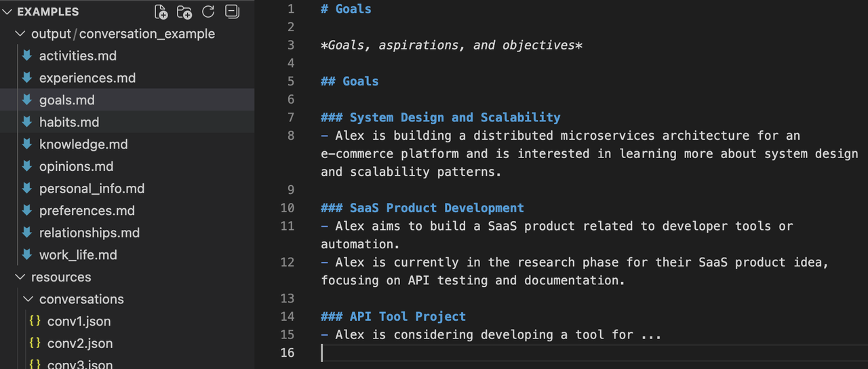Viewport: 868px width, 369px height.
Task: Click the JSON braces icon beside conv1.json
Action: click(35, 321)
